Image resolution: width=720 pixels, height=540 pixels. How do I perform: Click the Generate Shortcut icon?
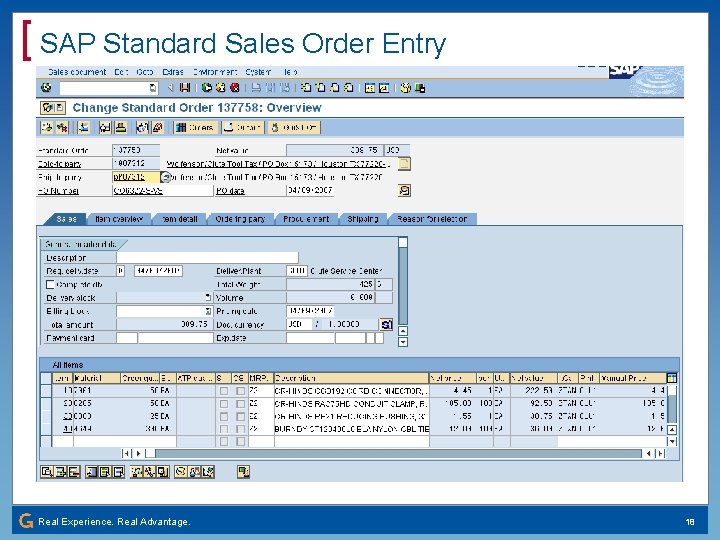(384, 88)
